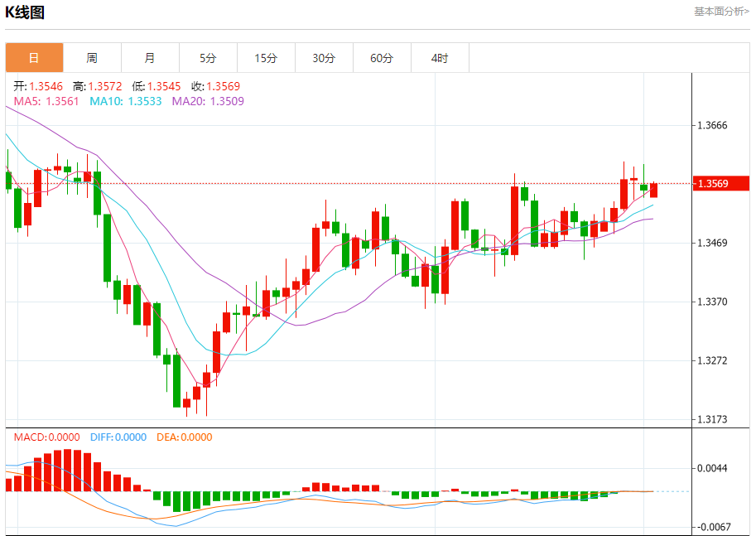Viewport: 756px width, 536px height.
Task: Open the 基本面分析 link
Action: pos(721,12)
